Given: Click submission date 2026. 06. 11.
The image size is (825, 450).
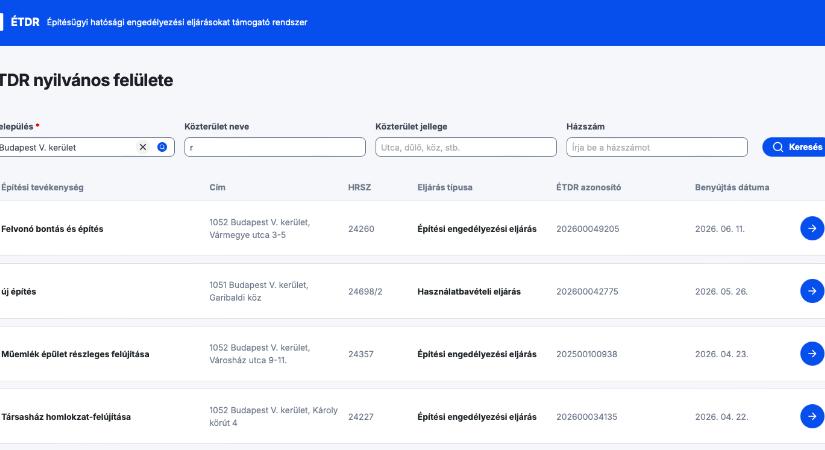Looking at the screenshot, I should [720, 229].
